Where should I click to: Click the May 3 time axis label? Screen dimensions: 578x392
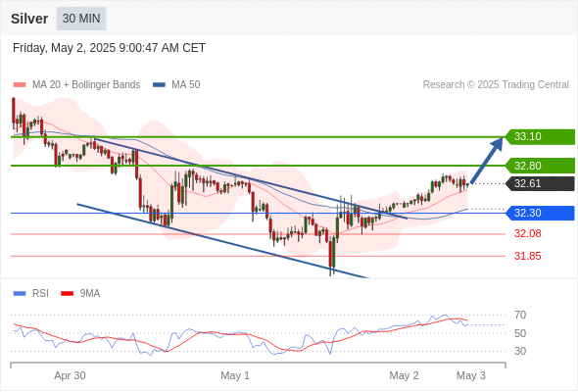click(471, 375)
